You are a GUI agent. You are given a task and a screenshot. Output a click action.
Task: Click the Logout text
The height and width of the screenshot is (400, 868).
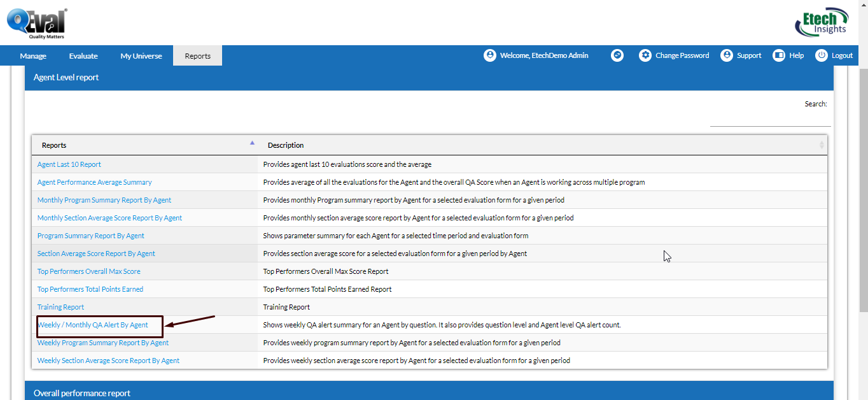click(x=842, y=55)
